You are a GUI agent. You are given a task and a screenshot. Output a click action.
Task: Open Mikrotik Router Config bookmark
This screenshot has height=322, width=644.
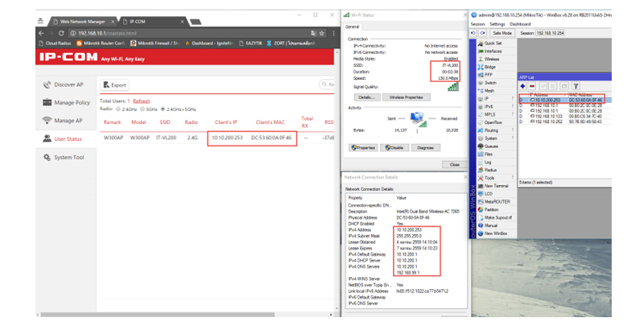(x=101, y=43)
